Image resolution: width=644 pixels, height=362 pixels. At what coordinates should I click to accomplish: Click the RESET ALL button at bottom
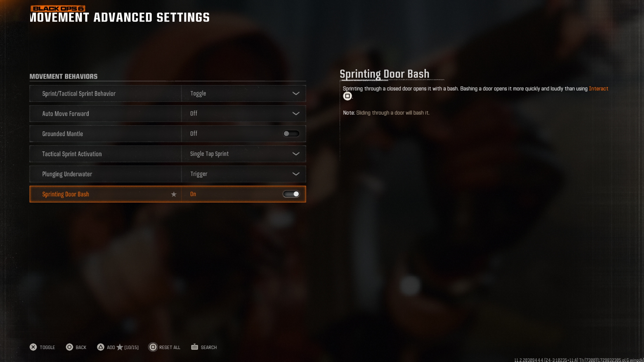tap(164, 347)
